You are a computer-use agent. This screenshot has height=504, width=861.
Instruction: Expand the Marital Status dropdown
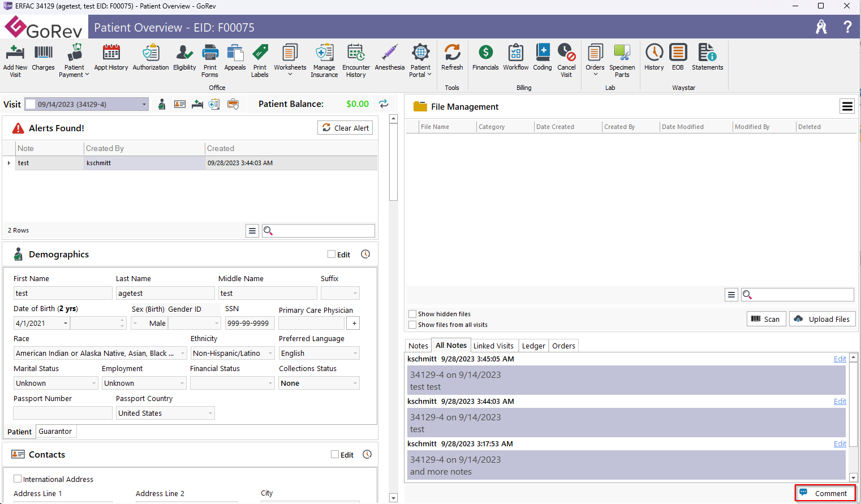94,384
